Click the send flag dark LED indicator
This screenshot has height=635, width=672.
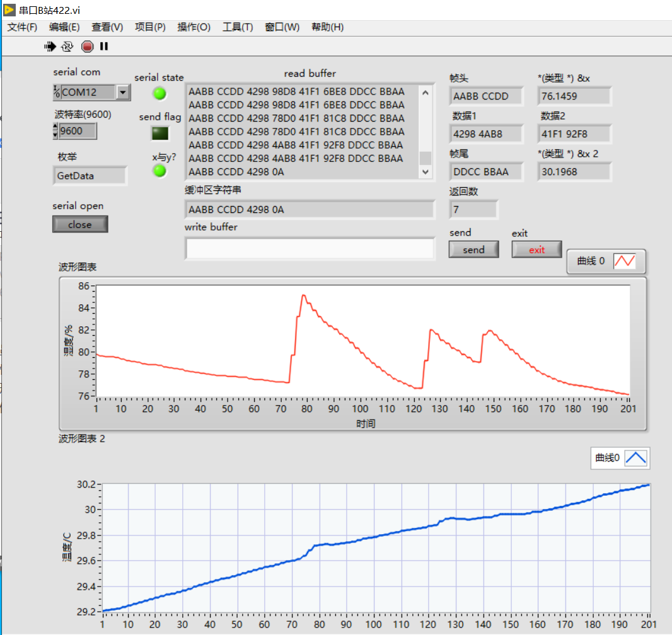click(160, 134)
